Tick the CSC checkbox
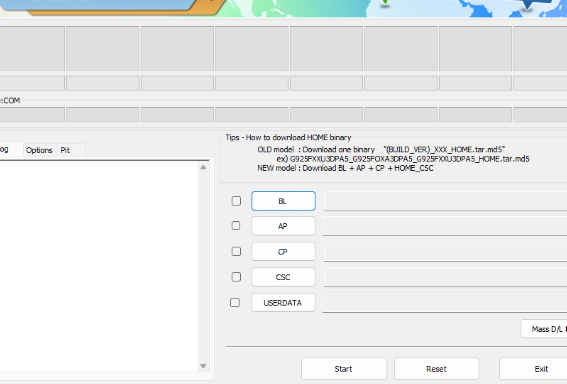Screen dimensions: 567x384 pos(236,277)
